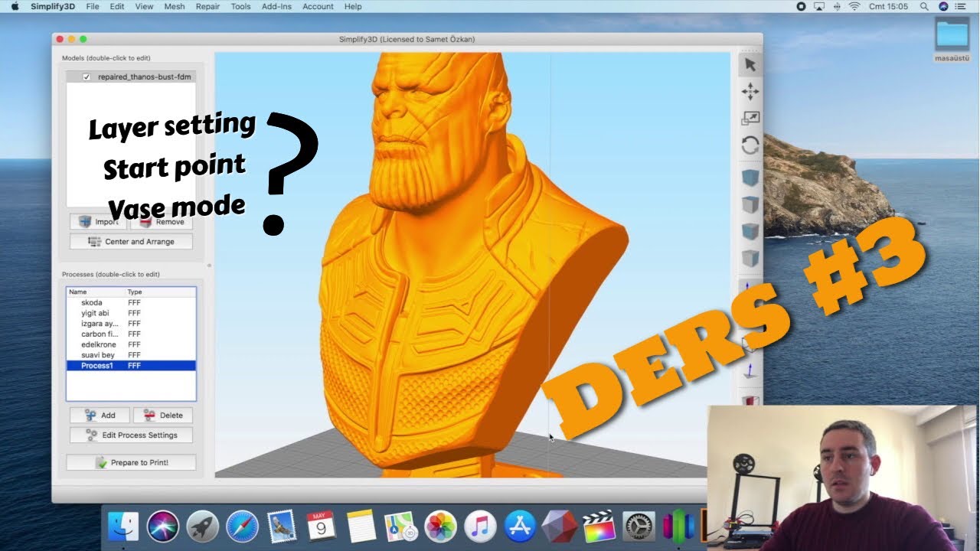Click the Add process button

(x=99, y=416)
